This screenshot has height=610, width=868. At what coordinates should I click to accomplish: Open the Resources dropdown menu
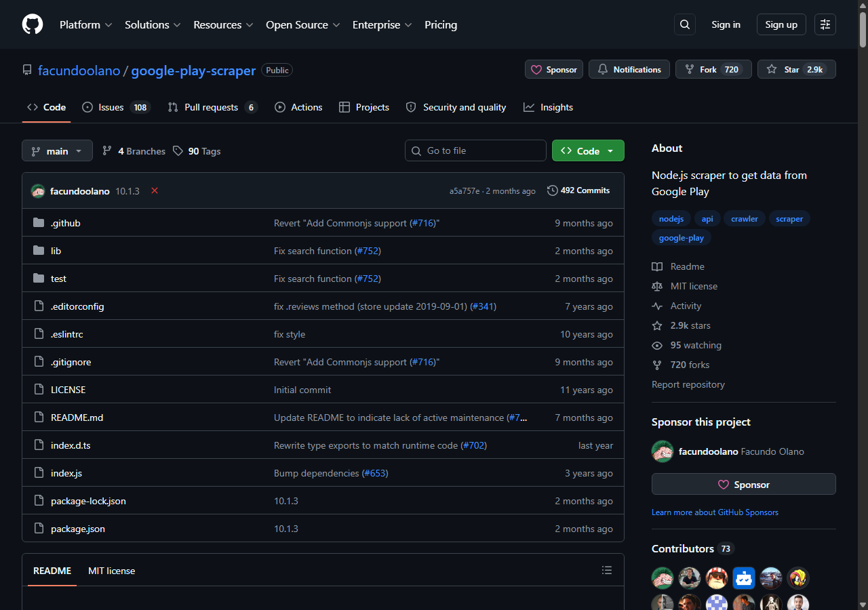[223, 24]
